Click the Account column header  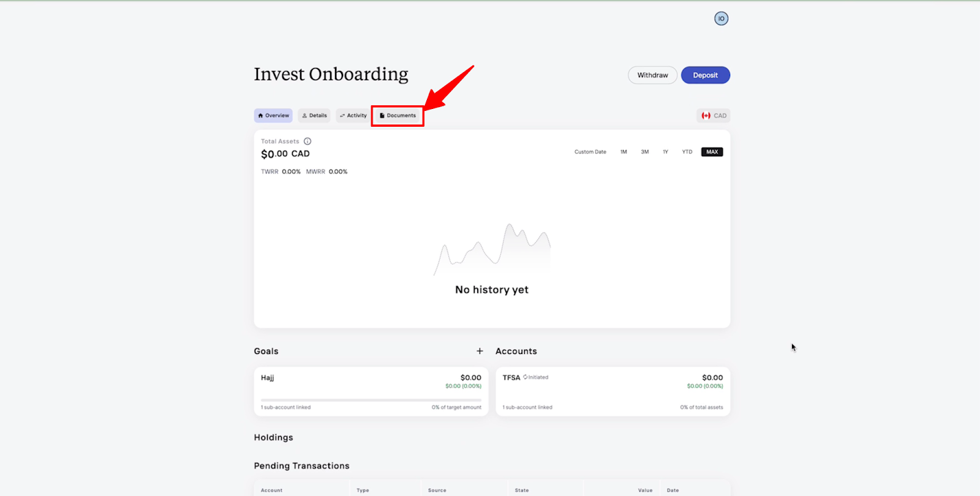[272, 490]
